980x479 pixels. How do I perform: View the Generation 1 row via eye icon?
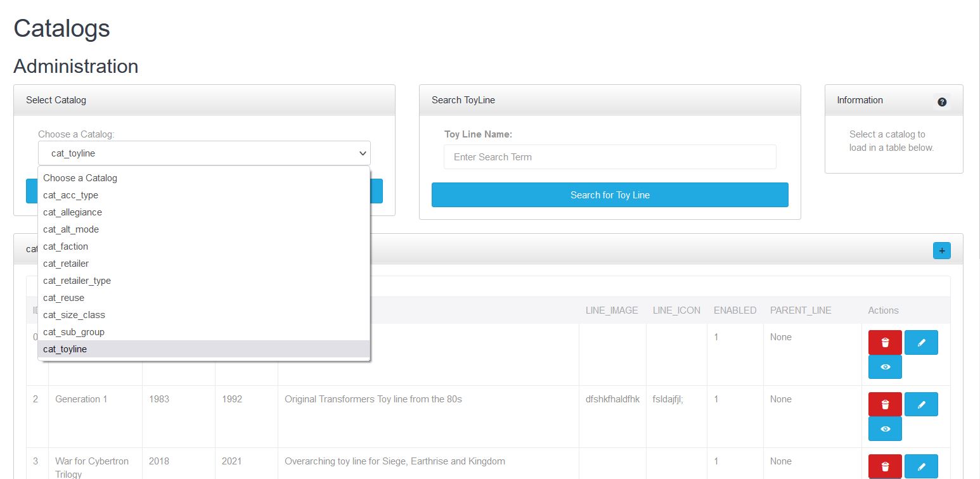(885, 429)
